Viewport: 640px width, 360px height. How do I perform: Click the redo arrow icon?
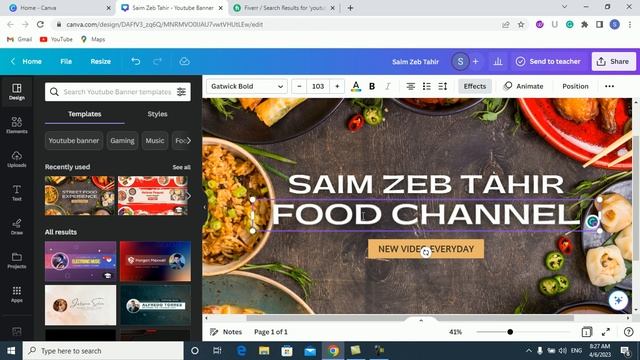[157, 61]
